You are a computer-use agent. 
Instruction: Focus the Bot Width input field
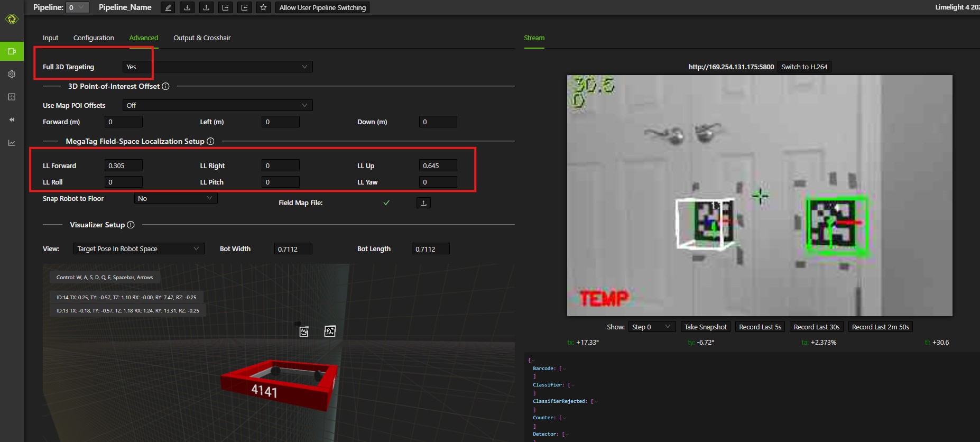point(293,249)
